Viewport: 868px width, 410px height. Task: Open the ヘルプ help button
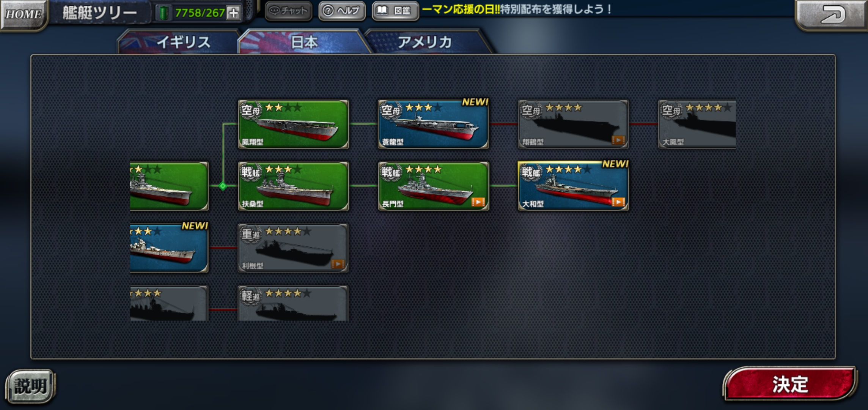(x=342, y=11)
